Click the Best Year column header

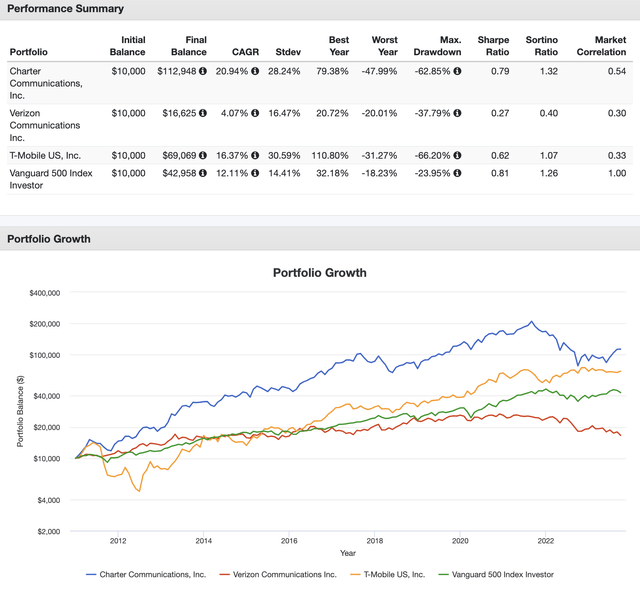pos(339,46)
